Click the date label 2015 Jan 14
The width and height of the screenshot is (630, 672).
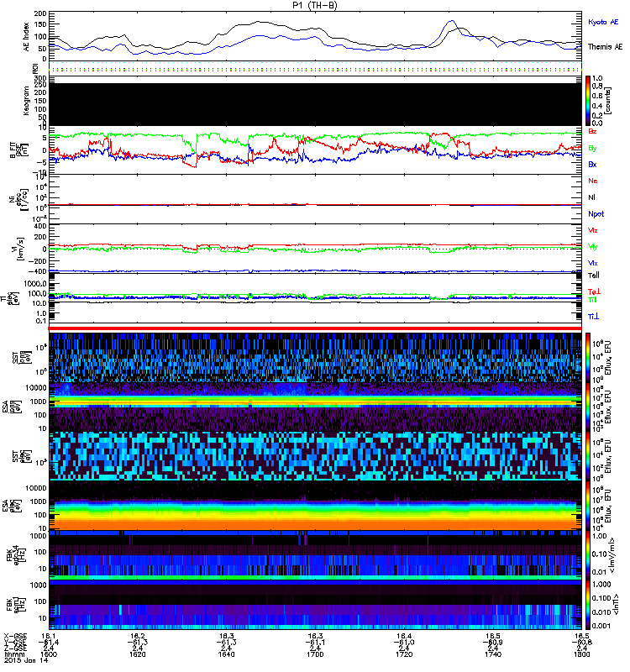[26, 660]
